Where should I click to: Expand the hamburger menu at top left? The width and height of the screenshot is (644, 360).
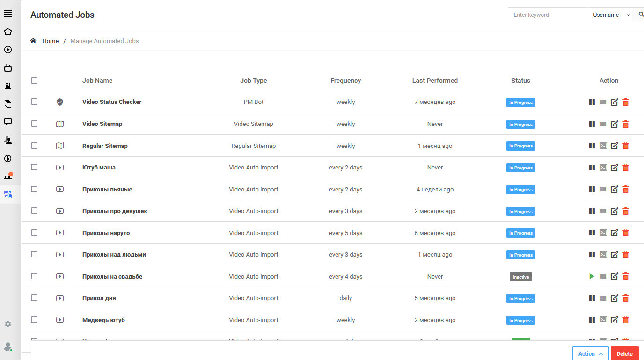[x=8, y=14]
